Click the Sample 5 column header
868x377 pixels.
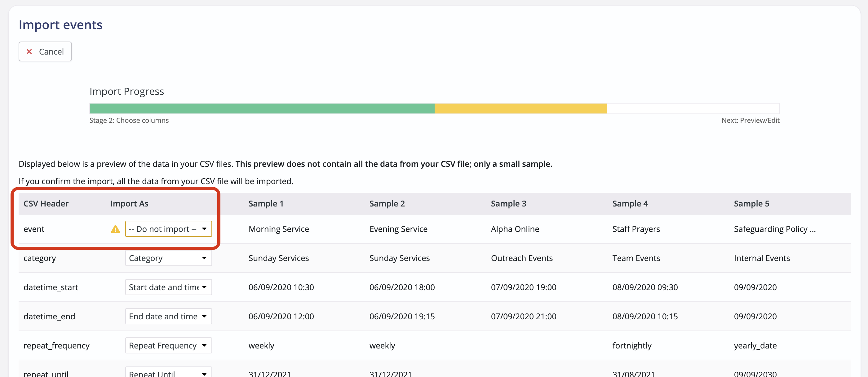pos(751,203)
